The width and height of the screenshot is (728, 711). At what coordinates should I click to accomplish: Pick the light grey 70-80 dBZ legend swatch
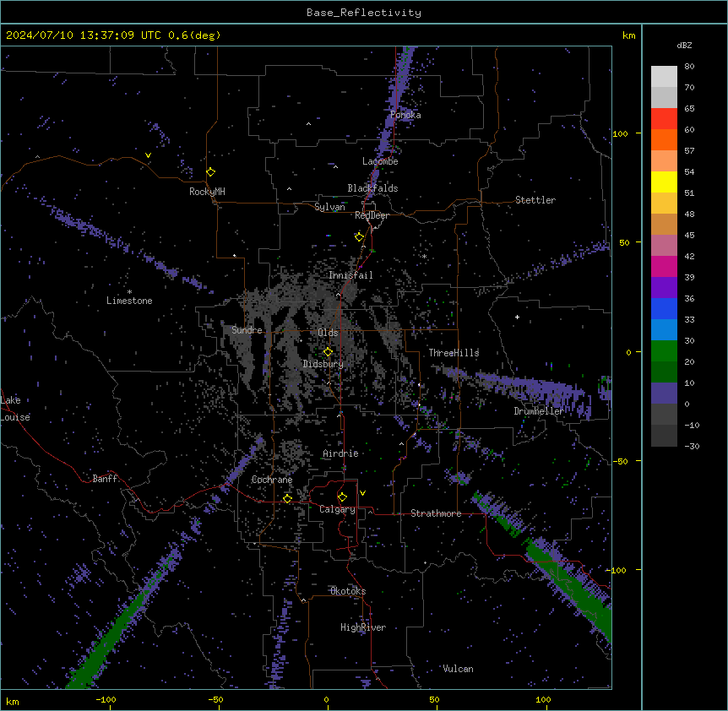(x=664, y=77)
